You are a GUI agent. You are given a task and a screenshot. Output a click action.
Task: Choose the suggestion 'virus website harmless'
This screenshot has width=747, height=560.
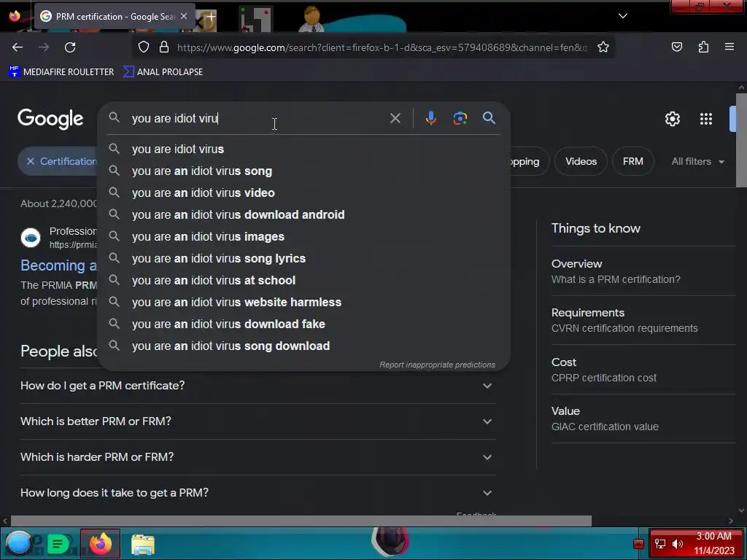[304, 303]
